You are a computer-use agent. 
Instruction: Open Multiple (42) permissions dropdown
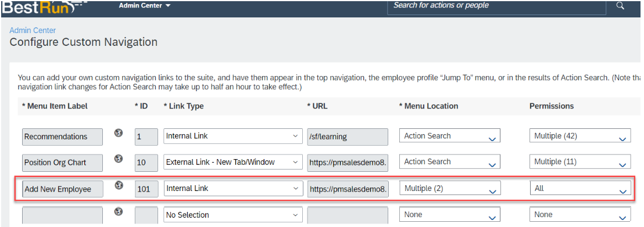[580, 136]
